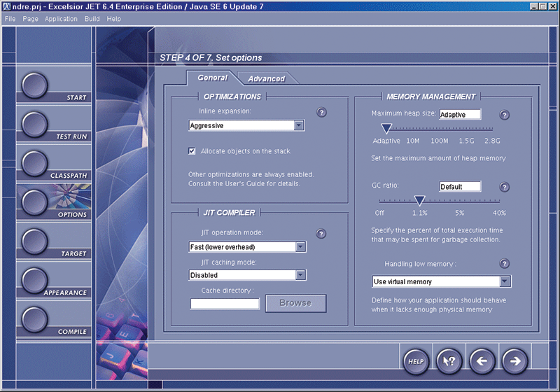Screen dimensions: 560x392
Task: Activate the context help cursor button
Action: tap(449, 361)
